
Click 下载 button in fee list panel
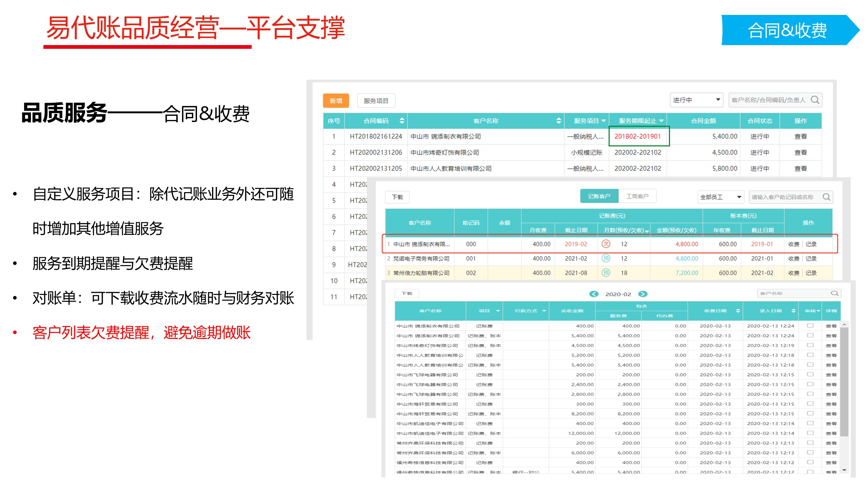(397, 197)
